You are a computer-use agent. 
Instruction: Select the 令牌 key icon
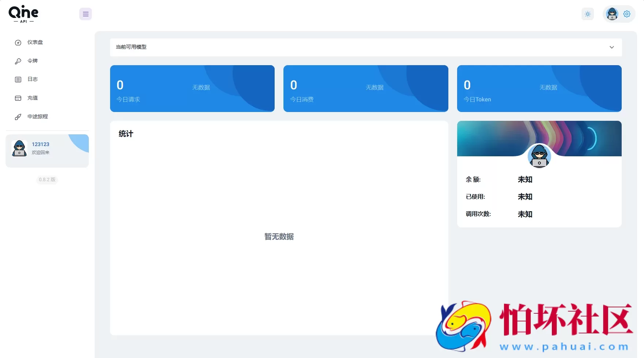point(18,61)
